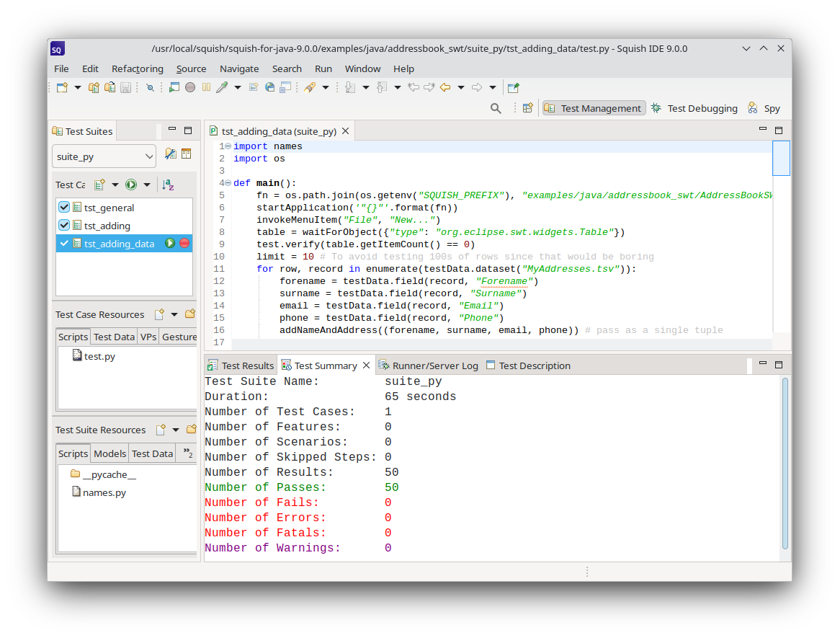840x638 pixels.
Task: Uncheck the tst_general test case checkbox
Action: pos(64,208)
